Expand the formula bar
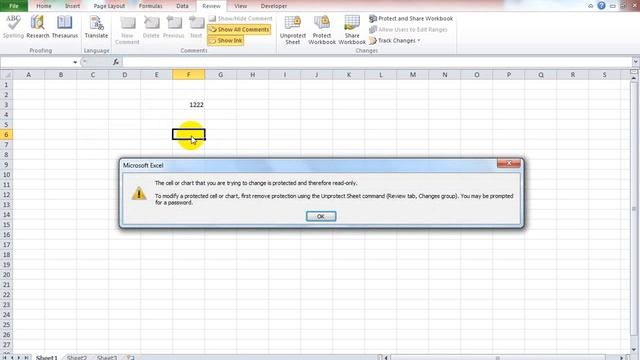640x360 pixels. click(636, 62)
